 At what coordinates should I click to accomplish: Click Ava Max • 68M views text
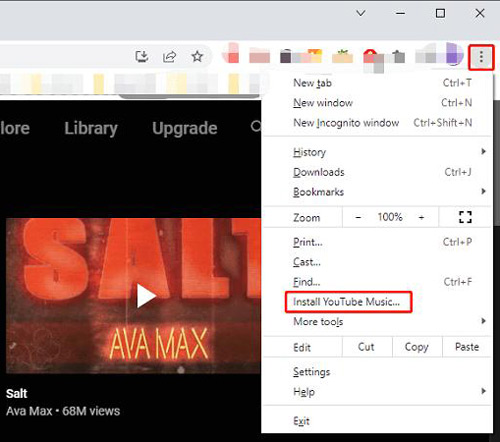click(x=63, y=411)
